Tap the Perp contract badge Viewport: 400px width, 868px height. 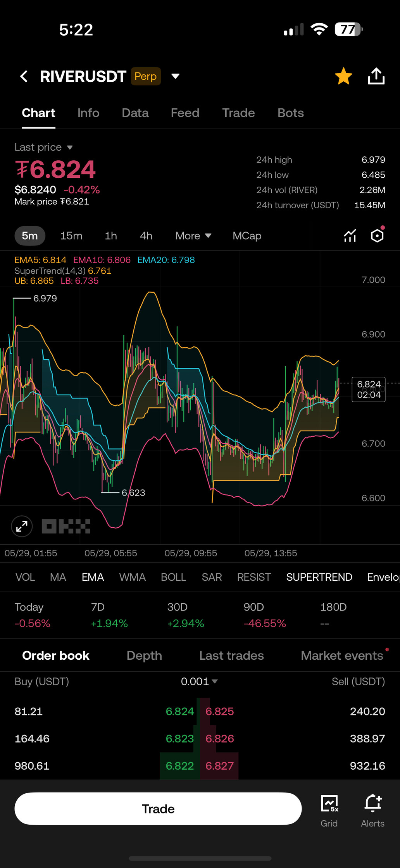tap(146, 76)
